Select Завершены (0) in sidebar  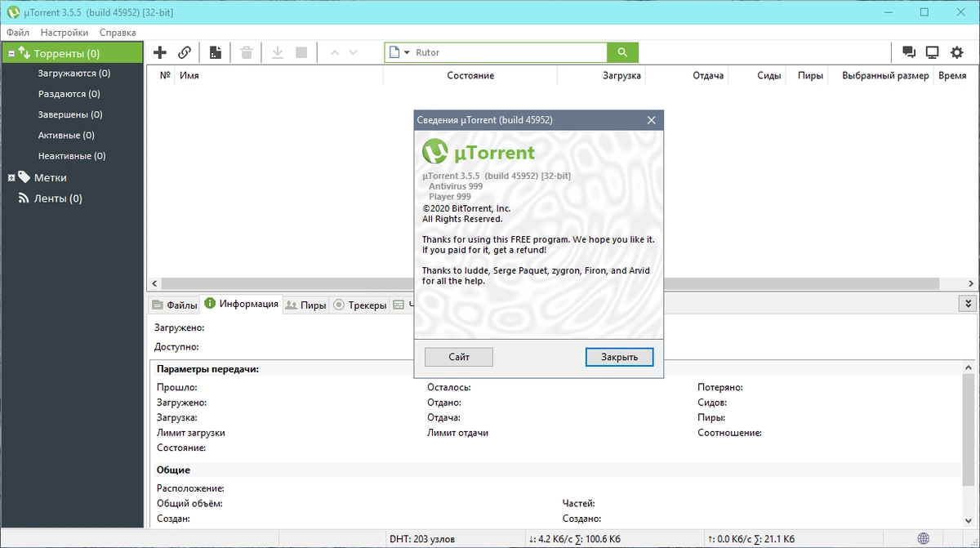pos(70,114)
